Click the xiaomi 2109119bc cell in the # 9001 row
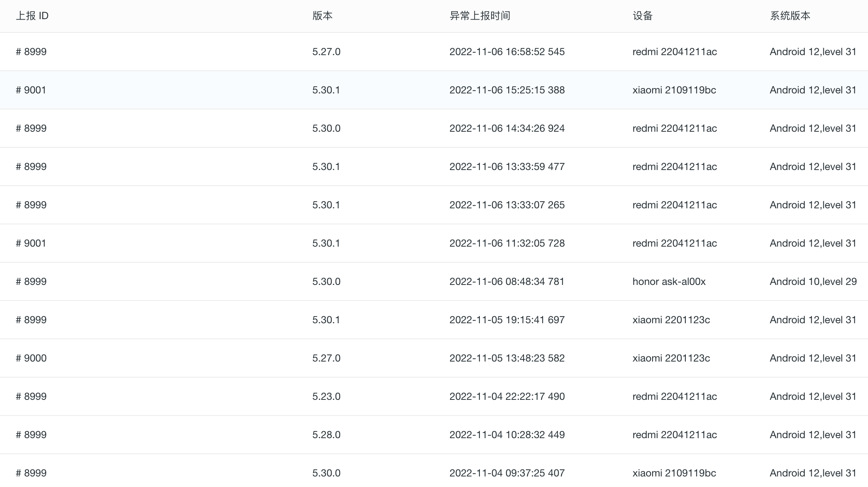Viewport: 868px width, 487px height. [x=674, y=90]
